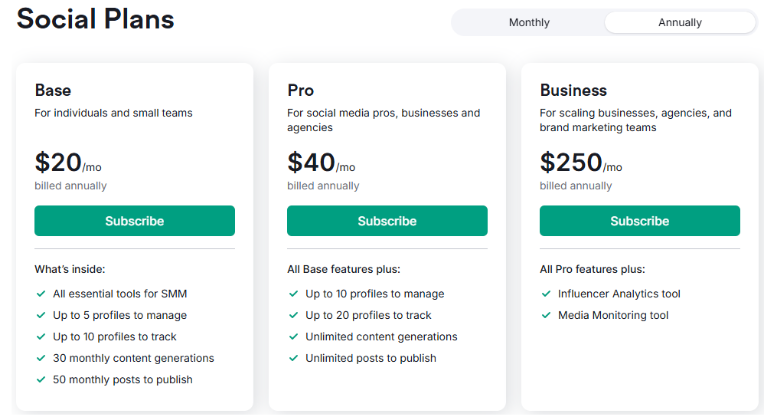
Task: Click checkmark beside Up to 10 profiles to manage
Action: click(x=293, y=294)
